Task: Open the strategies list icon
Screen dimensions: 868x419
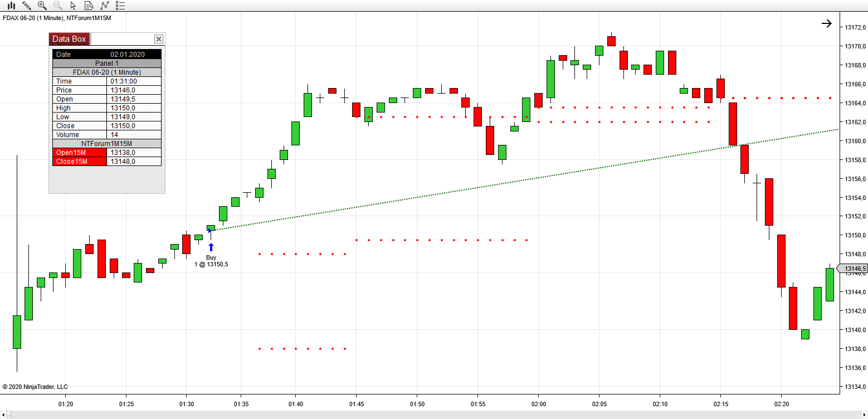Action: [120, 6]
